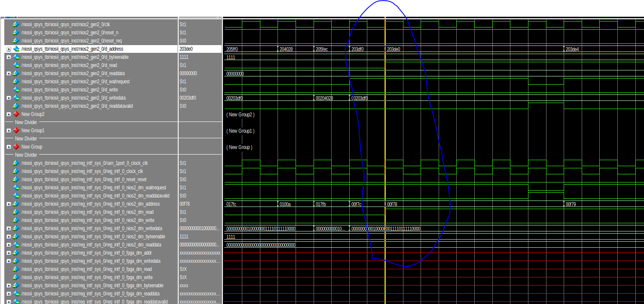This screenshot has width=644, height=304.
Task: Click the reset_n signal icon
Action: click(x=16, y=33)
